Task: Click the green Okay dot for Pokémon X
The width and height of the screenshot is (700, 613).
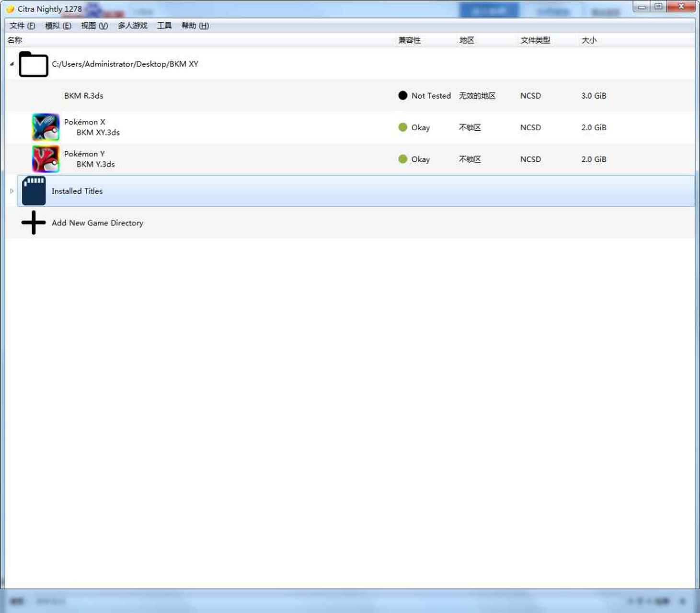Action: pos(402,127)
